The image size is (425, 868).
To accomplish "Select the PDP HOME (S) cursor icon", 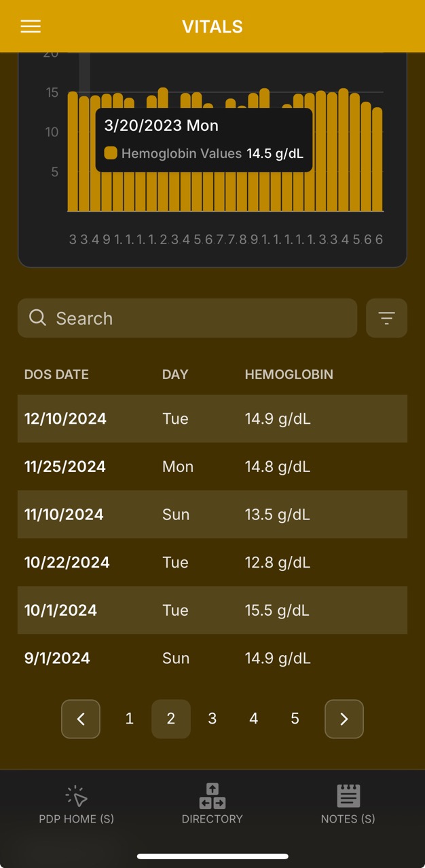I will click(x=76, y=795).
